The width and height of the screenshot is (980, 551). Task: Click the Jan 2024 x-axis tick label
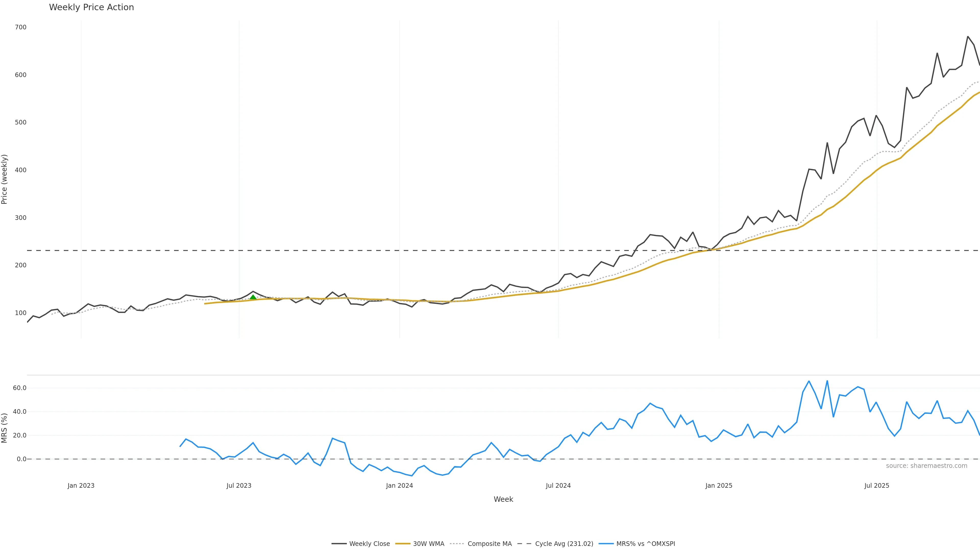click(x=399, y=486)
